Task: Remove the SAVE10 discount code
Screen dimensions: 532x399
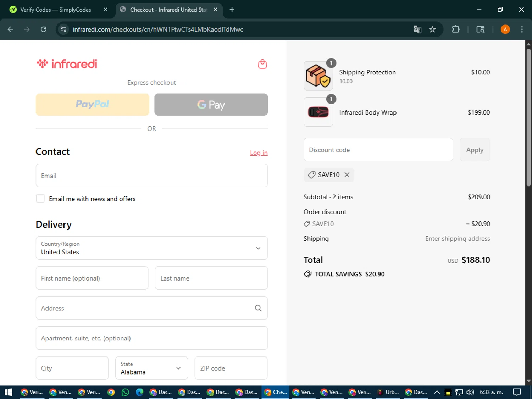Action: [x=347, y=175]
